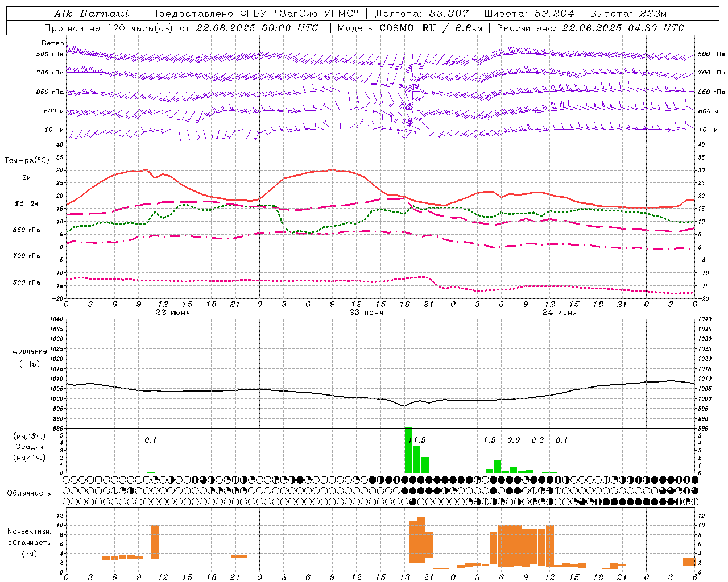Image resolution: width=728 pixels, height=582 pixels.
Task: Click the Облачность cloud cover label
Action: point(29,493)
